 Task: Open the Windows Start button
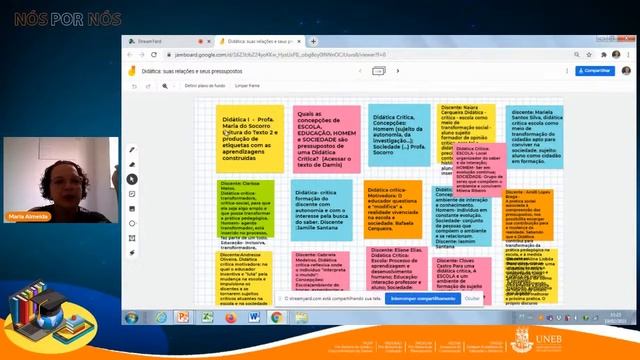131,318
